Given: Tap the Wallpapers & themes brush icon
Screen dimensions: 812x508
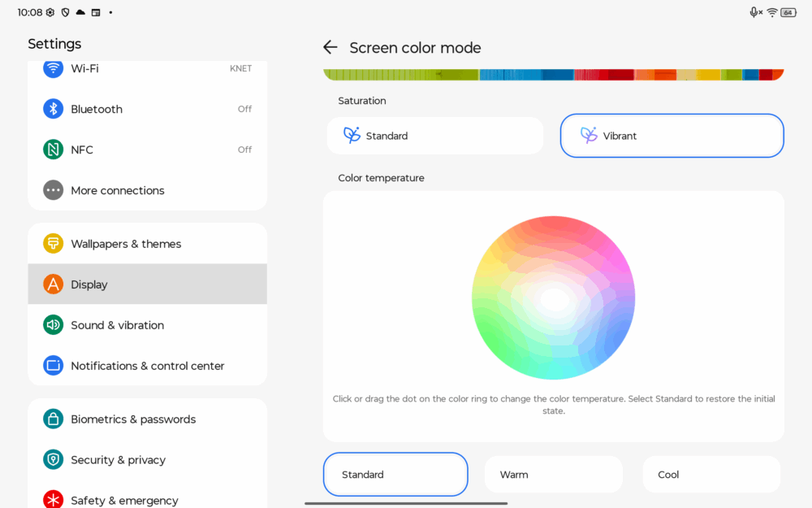Looking at the screenshot, I should point(53,244).
